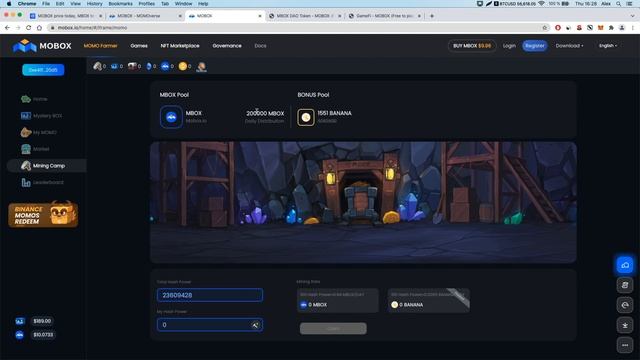
Task: Click the 0 MBOX mining rate card
Action: [x=338, y=300]
